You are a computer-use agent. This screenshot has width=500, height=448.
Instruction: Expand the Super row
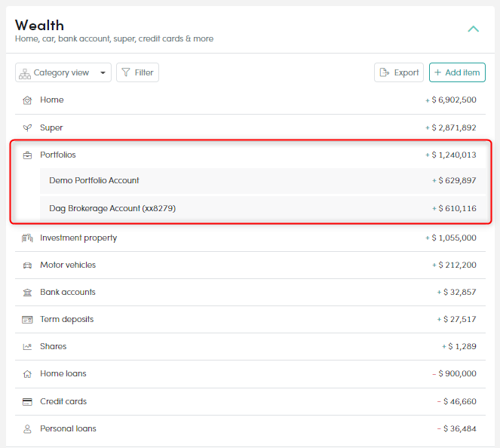tap(250, 128)
